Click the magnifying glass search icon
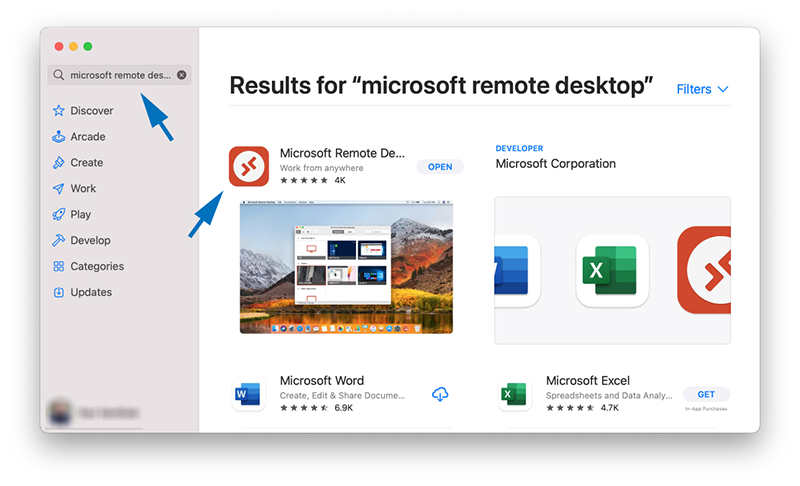Viewport: 800px width, 486px height. pos(59,75)
